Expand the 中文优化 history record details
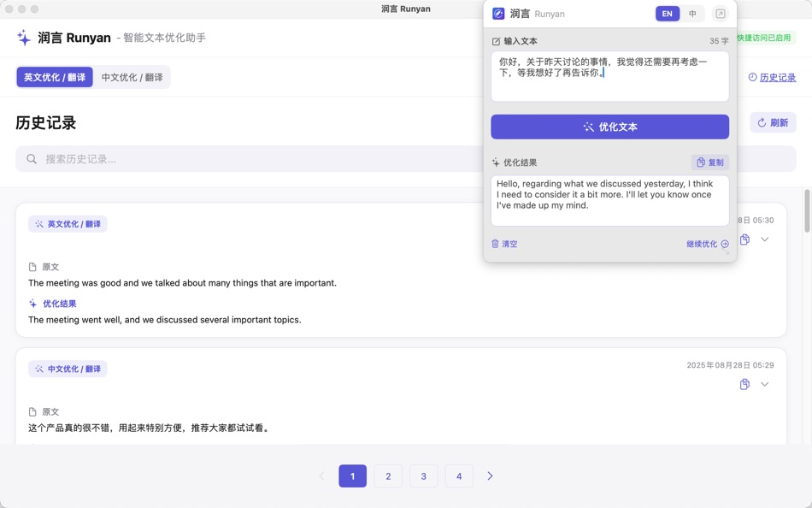This screenshot has width=812, height=508. coord(763,384)
